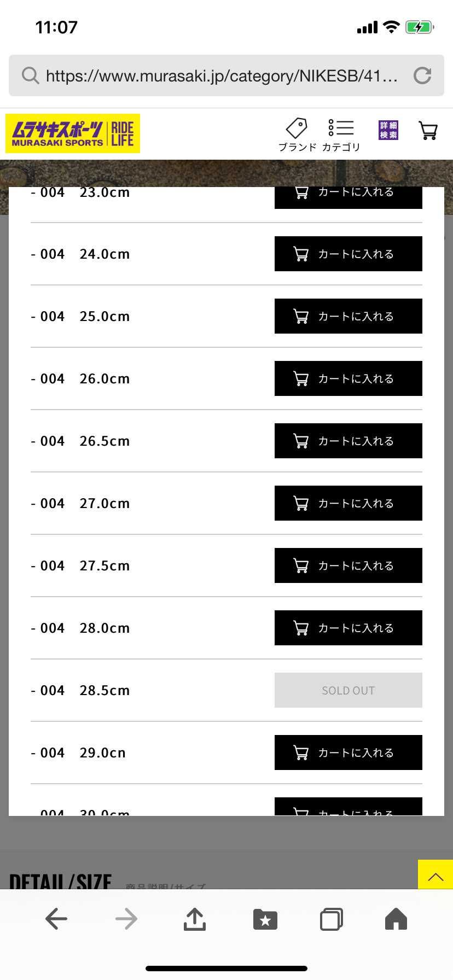The image size is (453, 980).
Task: Open the purple detailed search icon
Action: (388, 130)
